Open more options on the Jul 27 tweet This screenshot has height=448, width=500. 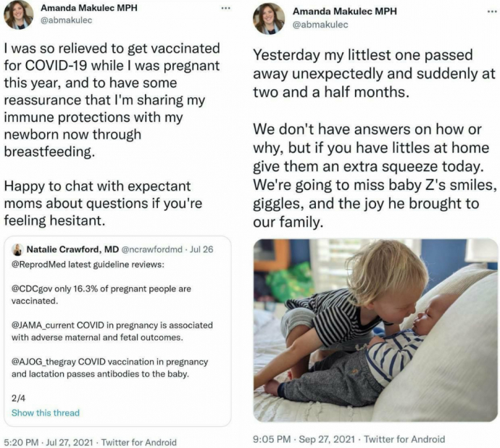pyautogui.click(x=225, y=8)
